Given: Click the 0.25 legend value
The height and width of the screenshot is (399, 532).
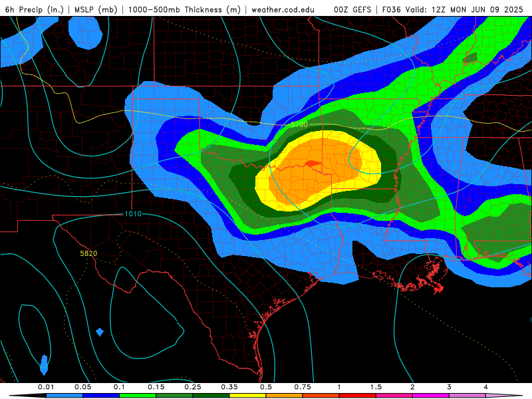Looking at the screenshot, I should 193,387.
